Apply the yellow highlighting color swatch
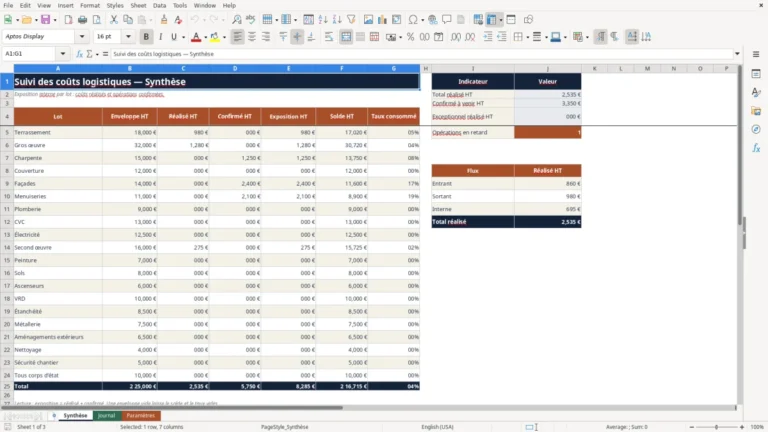768x432 pixels. (x=215, y=37)
